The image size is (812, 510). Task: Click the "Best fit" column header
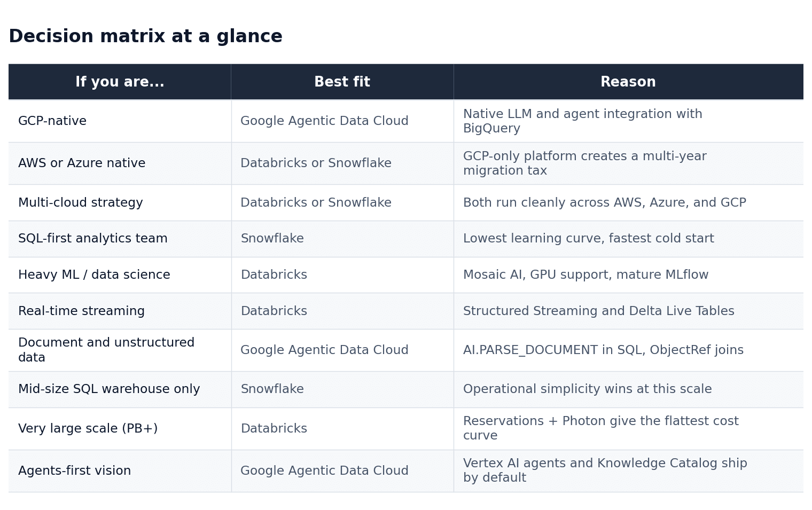coord(342,82)
